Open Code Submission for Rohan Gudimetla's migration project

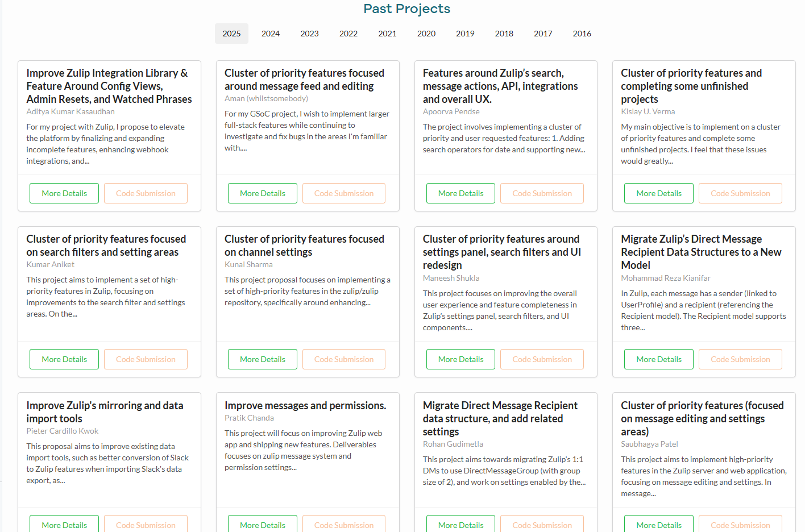542,524
